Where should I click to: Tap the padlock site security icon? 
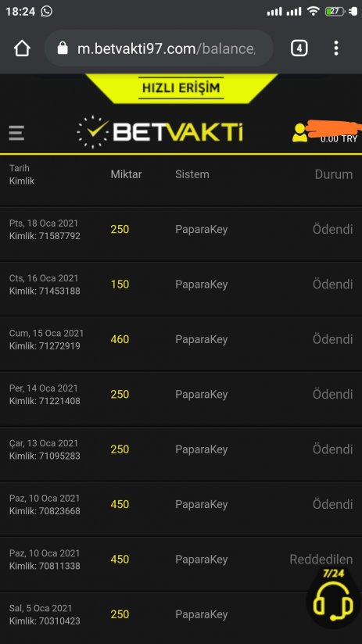[x=63, y=48]
